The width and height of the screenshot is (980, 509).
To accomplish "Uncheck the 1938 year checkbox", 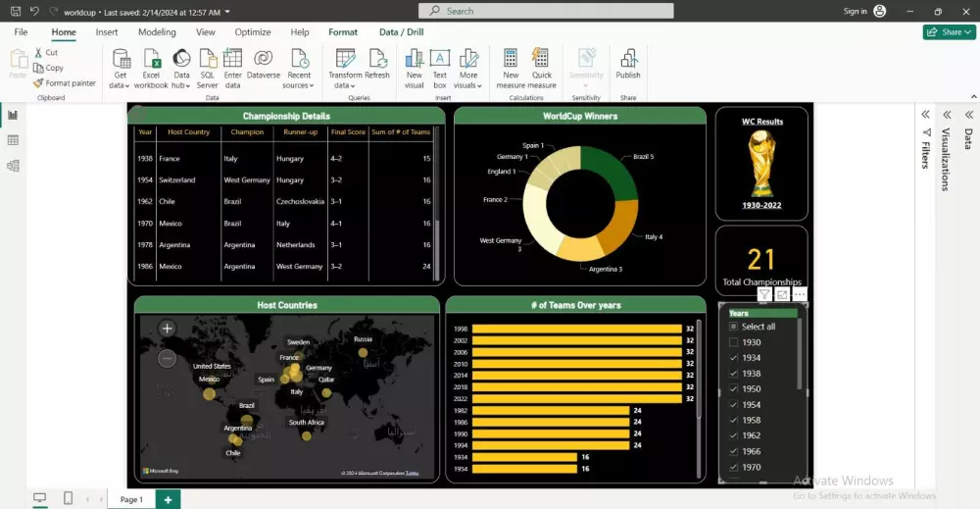I will 734,374.
